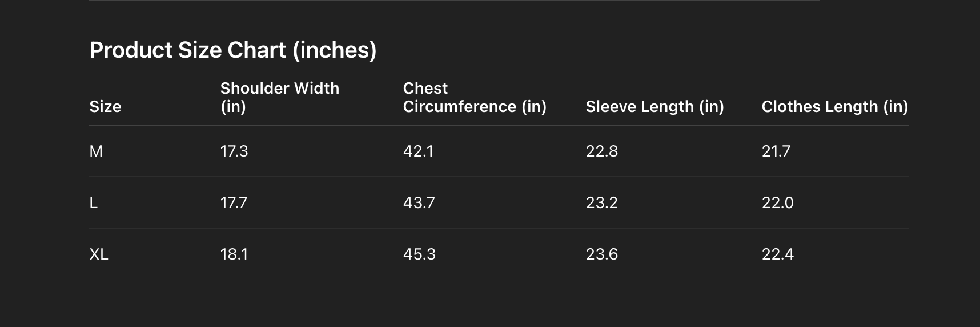Select the M size row label
The height and width of the screenshot is (327, 980).
pyautogui.click(x=96, y=151)
